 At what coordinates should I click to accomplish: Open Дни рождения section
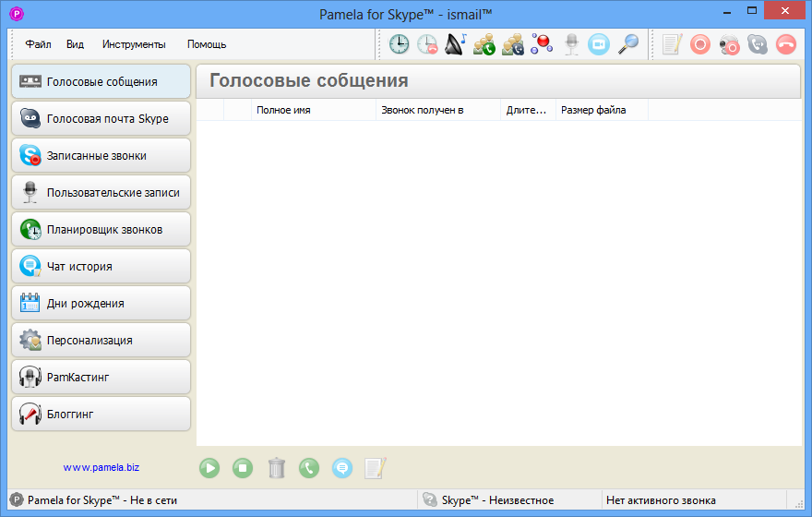pyautogui.click(x=101, y=303)
